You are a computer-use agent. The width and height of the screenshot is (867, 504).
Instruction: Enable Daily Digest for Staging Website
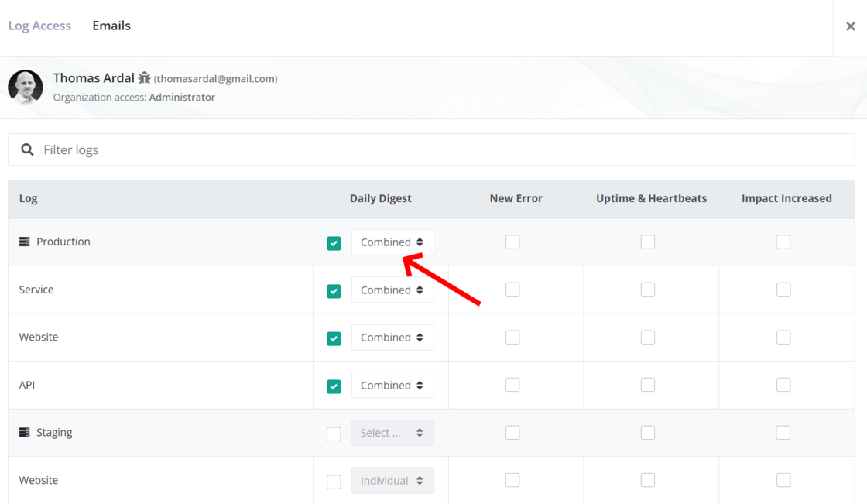(334, 482)
